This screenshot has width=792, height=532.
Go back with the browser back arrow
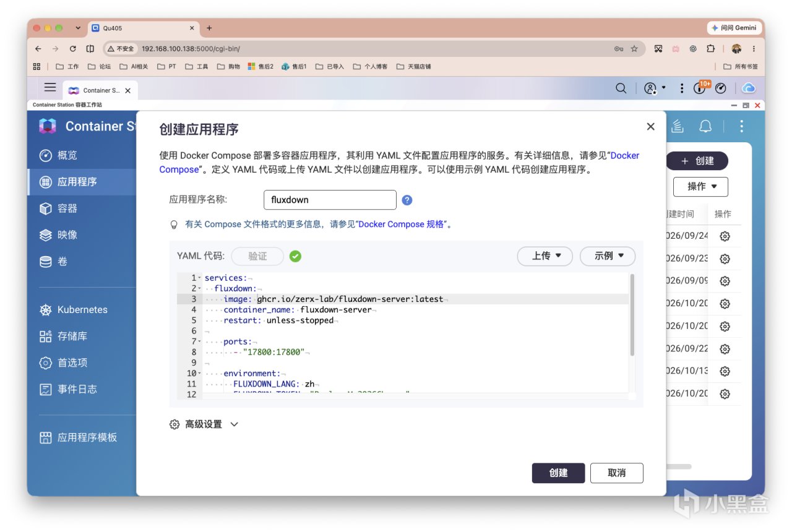pos(38,49)
